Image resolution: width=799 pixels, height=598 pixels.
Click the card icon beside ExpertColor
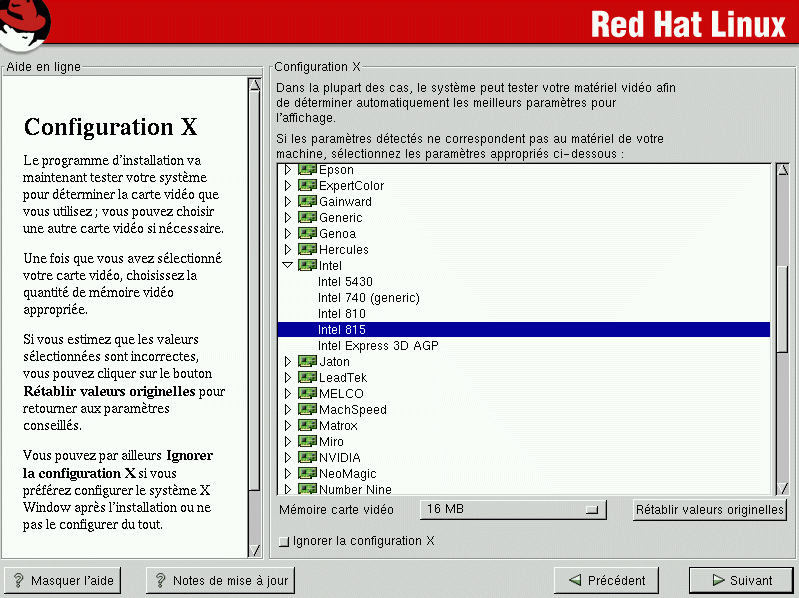coord(307,186)
